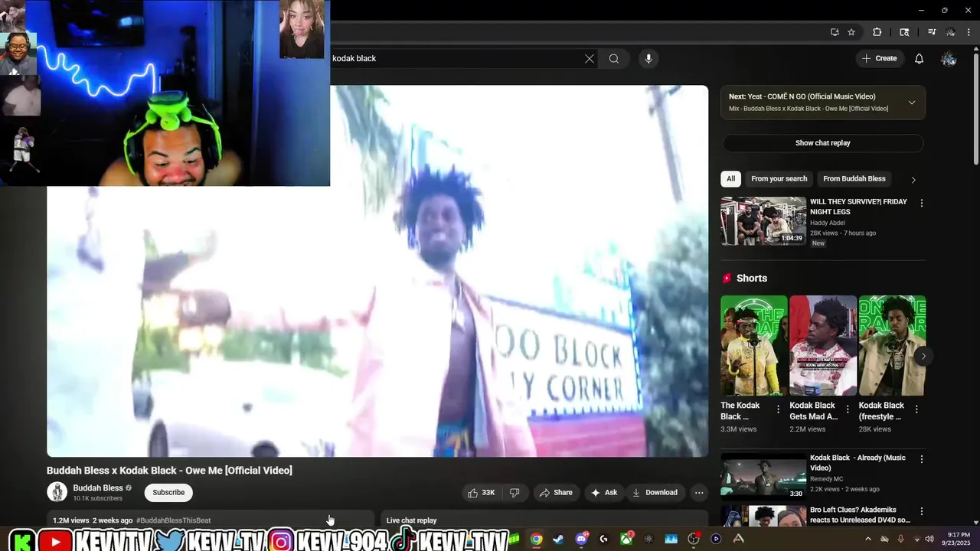The width and height of the screenshot is (980, 551).
Task: Open options for Kodak Black Gets Mad short
Action: [848, 409]
